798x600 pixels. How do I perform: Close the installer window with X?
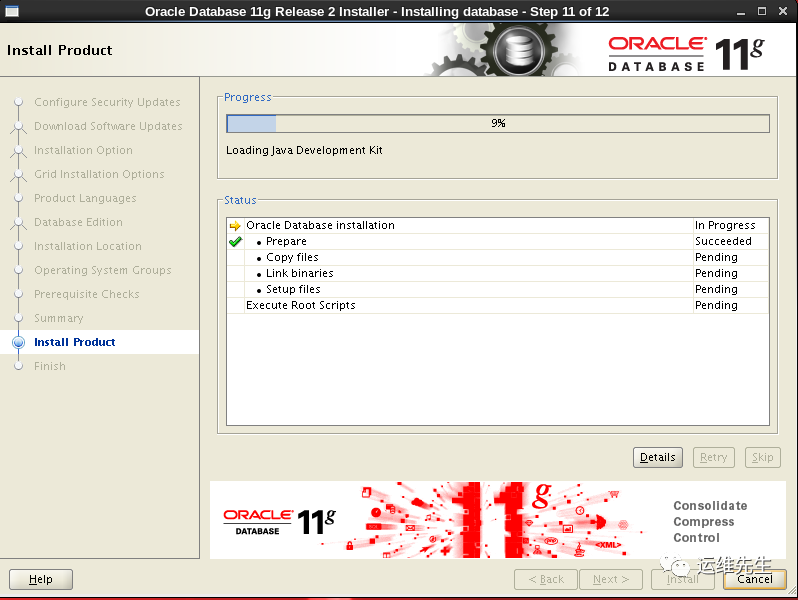(x=783, y=11)
